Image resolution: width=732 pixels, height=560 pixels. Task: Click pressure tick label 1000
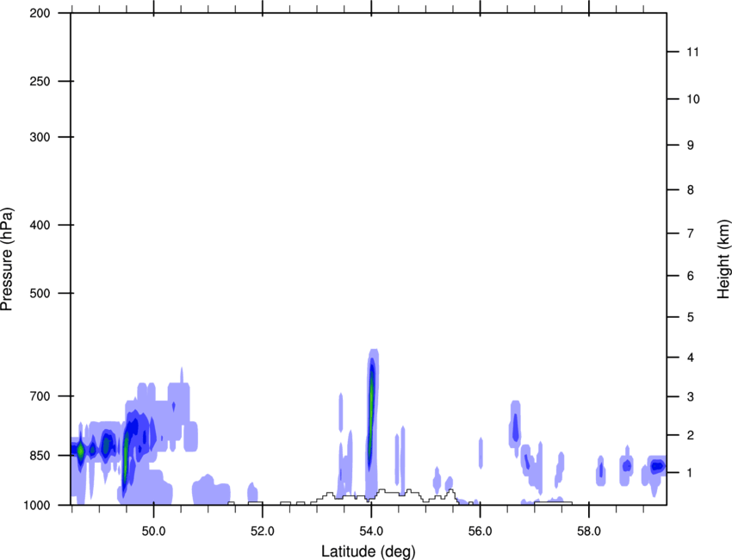point(37,506)
